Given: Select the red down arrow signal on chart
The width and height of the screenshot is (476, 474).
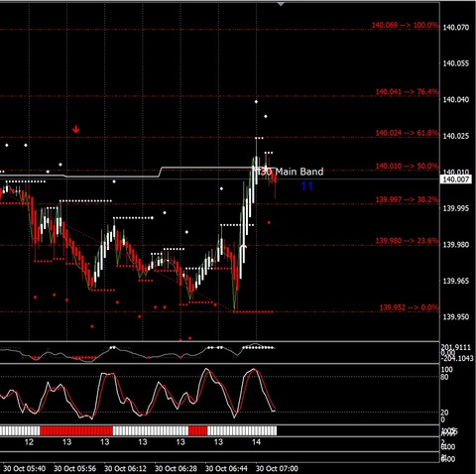Looking at the screenshot, I should click(76, 129).
